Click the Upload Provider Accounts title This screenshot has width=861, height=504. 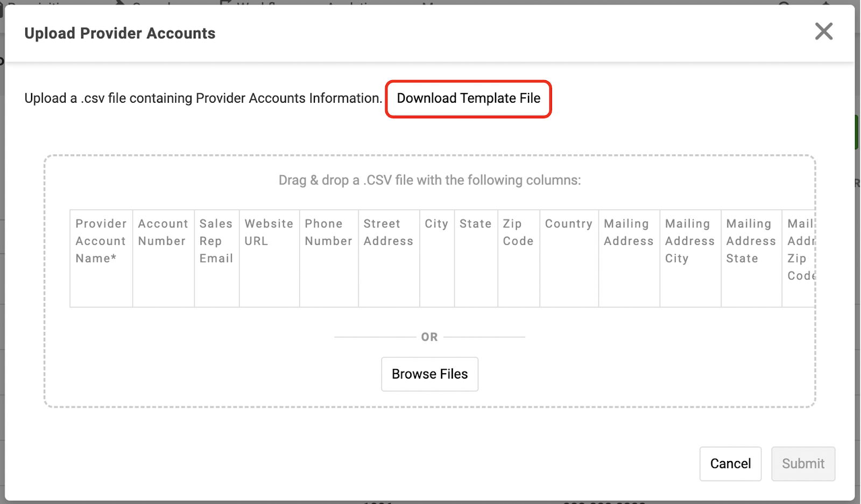120,33
